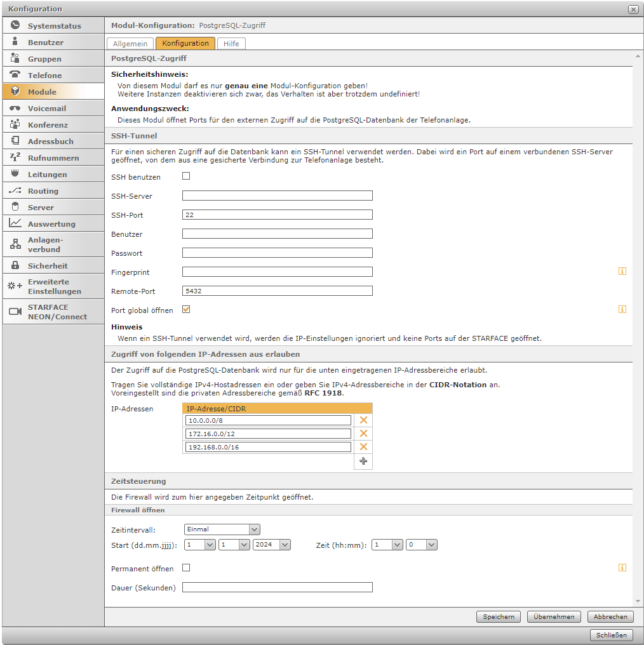The image size is (644, 645).
Task: Click the Benutzer sidebar person icon
Action: (x=15, y=41)
